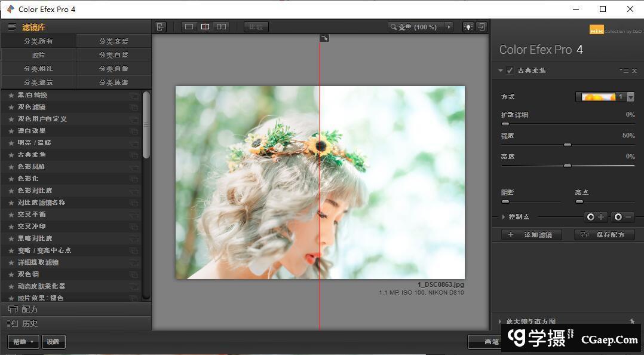The width and height of the screenshot is (644, 355).
Task: Select the 分类.自然 category tab
Action: 114,55
